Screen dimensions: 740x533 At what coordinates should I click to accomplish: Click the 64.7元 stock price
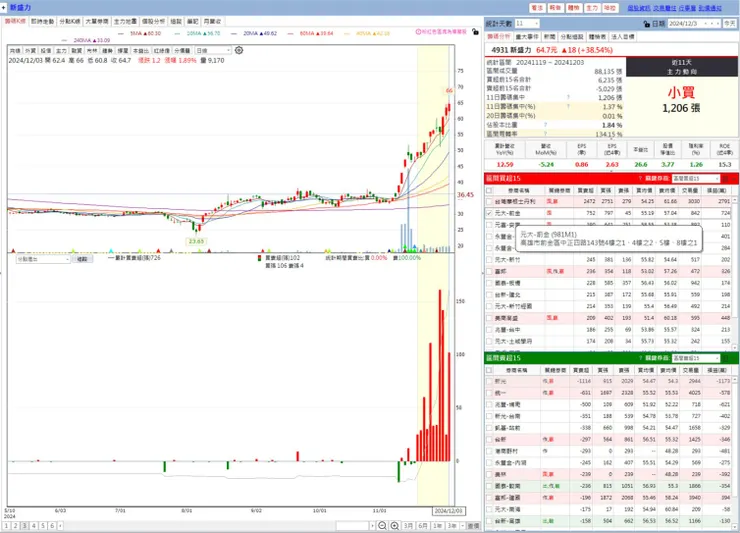[547, 50]
